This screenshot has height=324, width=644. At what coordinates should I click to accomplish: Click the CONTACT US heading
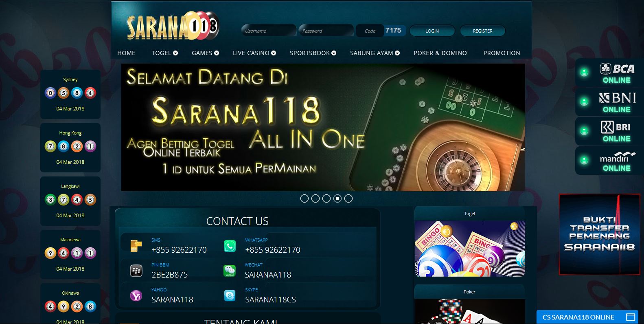237,221
